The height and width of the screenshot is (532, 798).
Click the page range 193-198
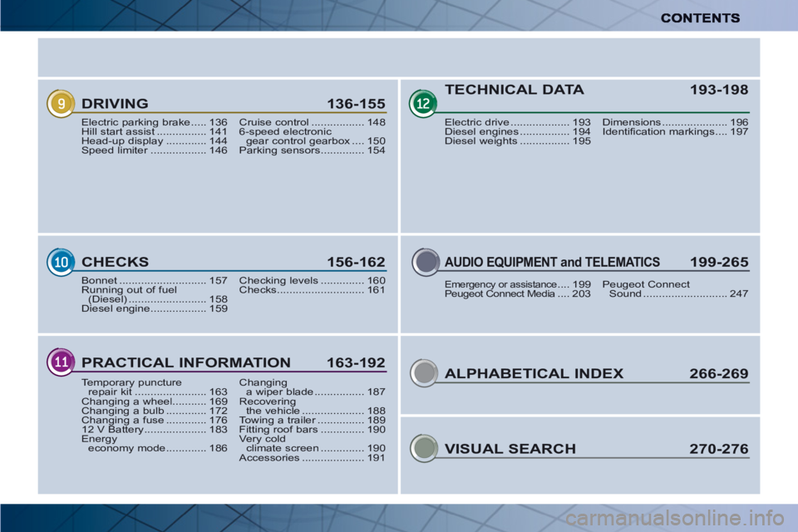pos(719,90)
